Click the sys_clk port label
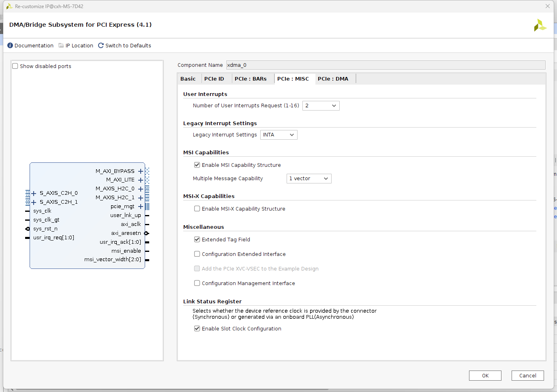 click(42, 211)
